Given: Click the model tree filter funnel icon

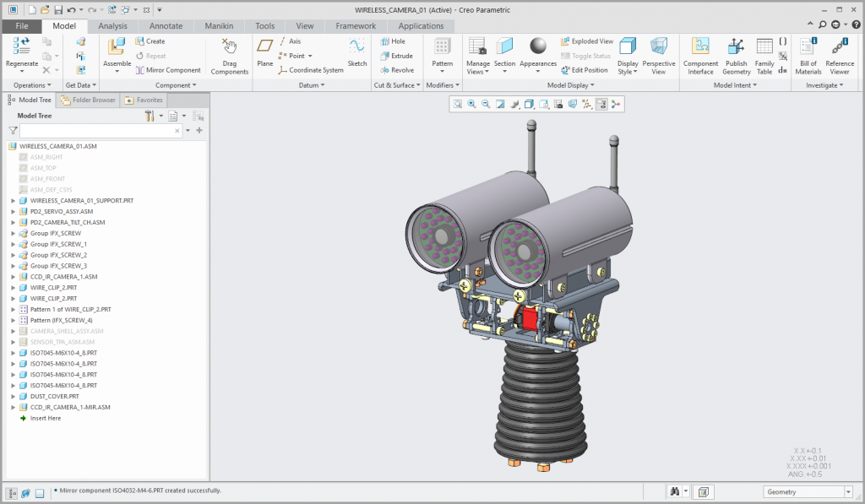Looking at the screenshot, I should point(13,131).
